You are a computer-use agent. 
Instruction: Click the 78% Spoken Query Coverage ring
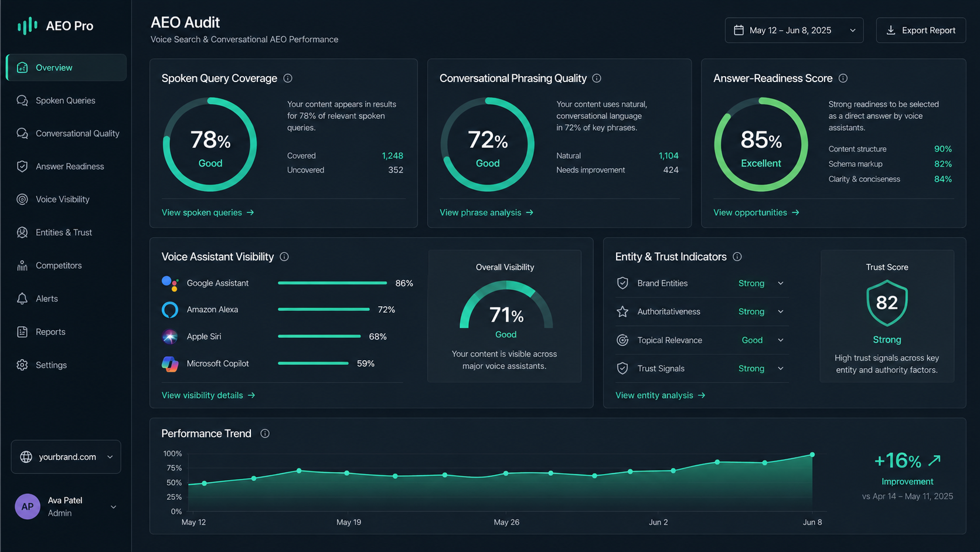click(210, 144)
